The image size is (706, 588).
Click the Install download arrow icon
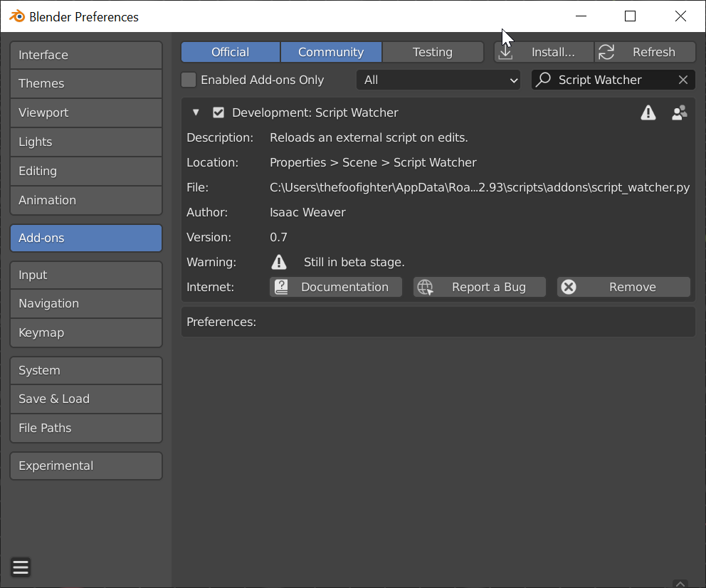click(x=505, y=52)
